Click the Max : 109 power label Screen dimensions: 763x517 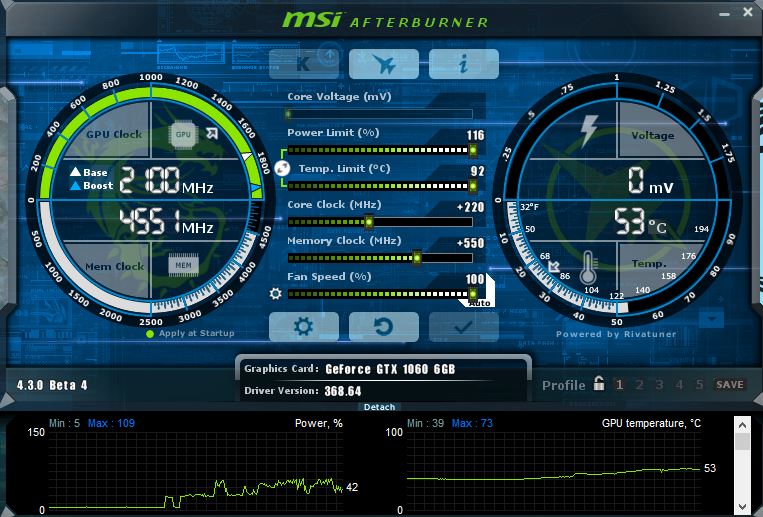point(111,424)
